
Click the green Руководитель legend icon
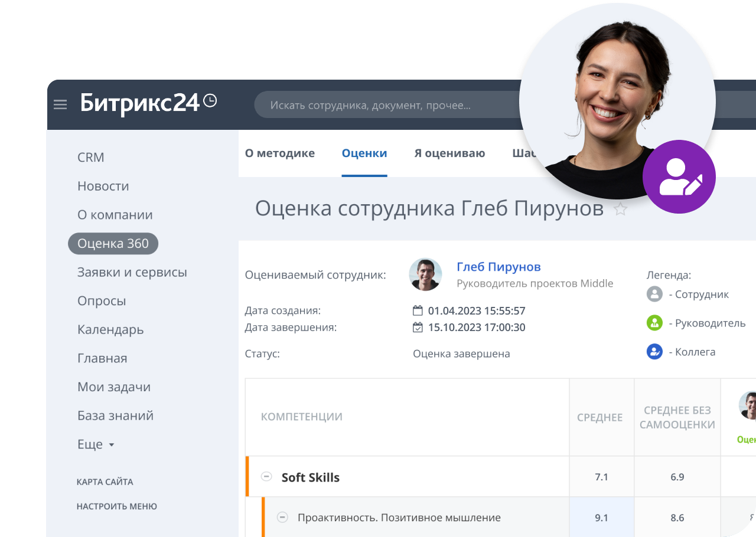[654, 323]
